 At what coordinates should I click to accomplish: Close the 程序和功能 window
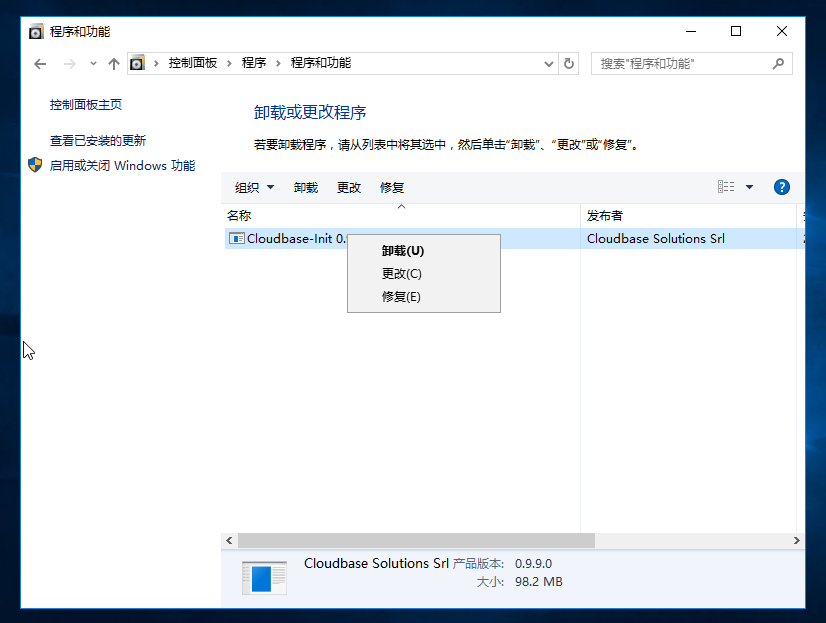click(x=782, y=31)
